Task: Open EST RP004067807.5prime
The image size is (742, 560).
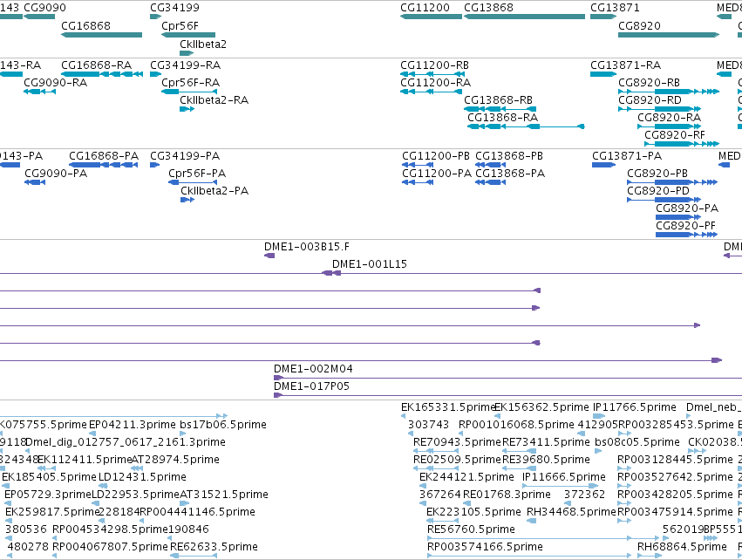Action: click(110, 547)
